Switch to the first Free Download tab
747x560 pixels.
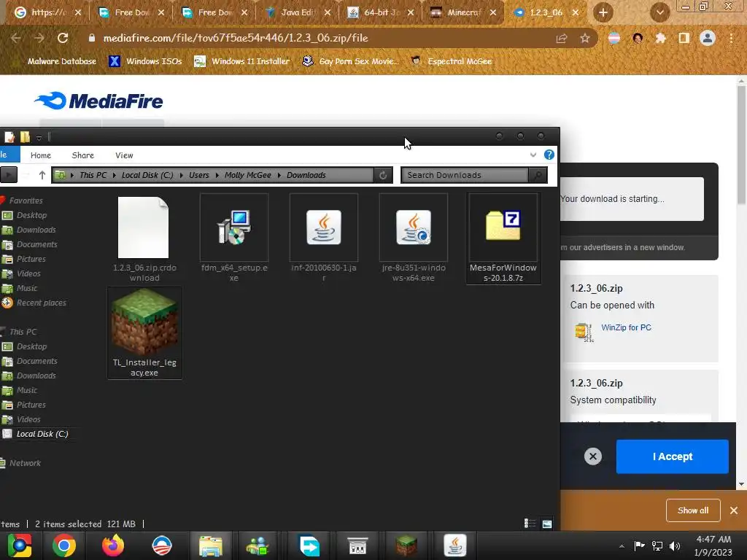(x=131, y=12)
